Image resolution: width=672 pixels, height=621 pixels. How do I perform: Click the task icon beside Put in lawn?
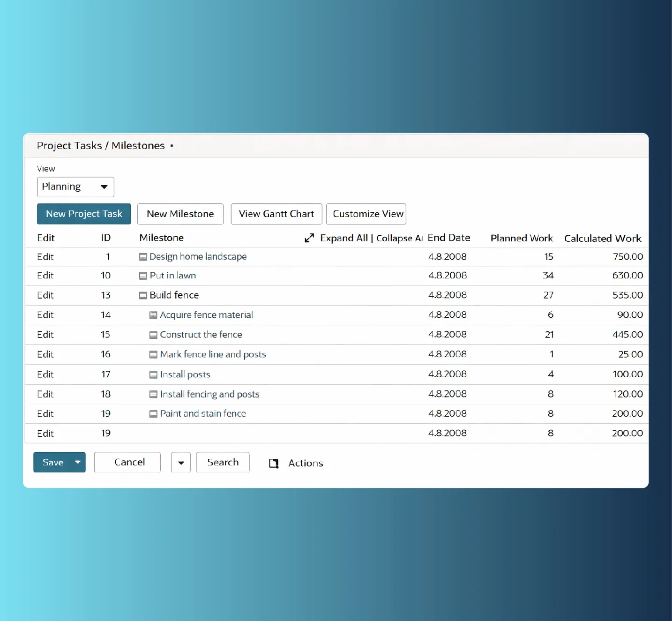coord(143,276)
